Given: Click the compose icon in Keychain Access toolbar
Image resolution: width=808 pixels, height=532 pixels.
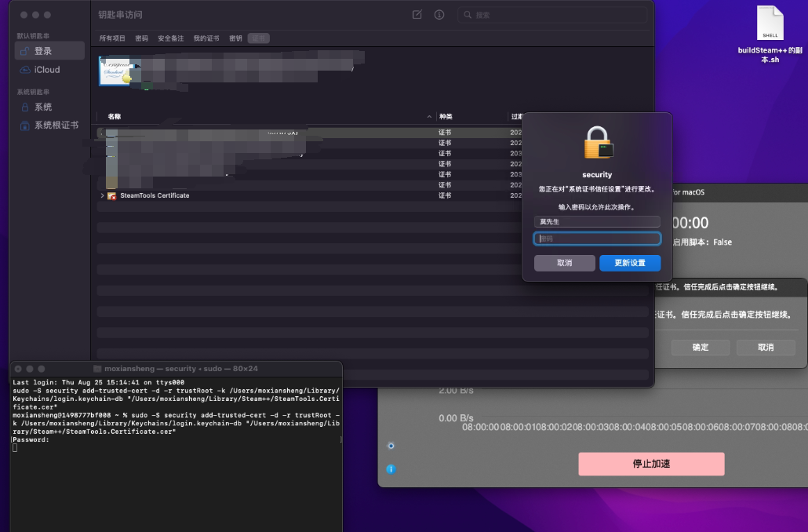Looking at the screenshot, I should click(418, 14).
